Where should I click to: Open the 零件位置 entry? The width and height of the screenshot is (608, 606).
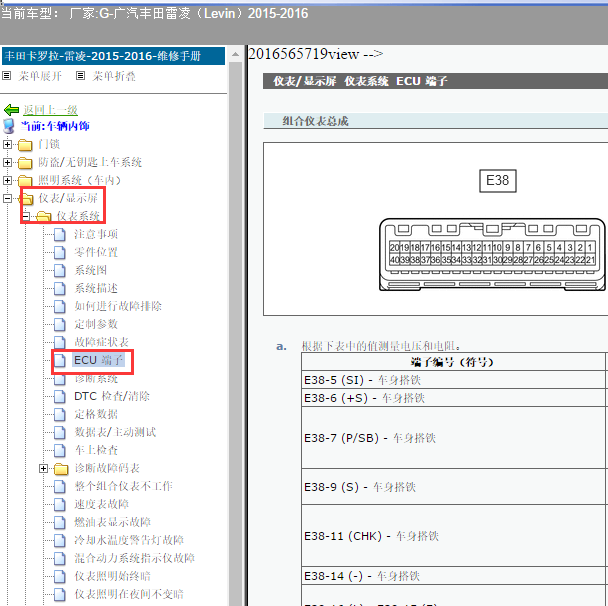click(96, 252)
